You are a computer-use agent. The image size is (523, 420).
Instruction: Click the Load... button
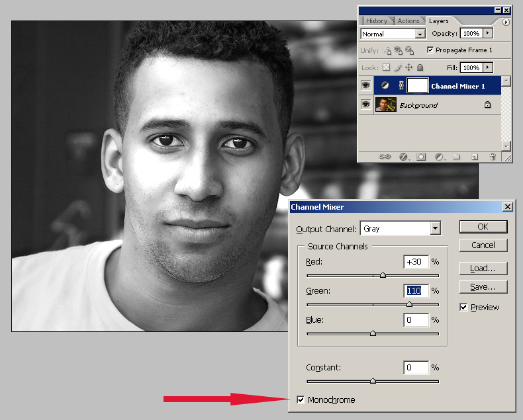point(483,269)
